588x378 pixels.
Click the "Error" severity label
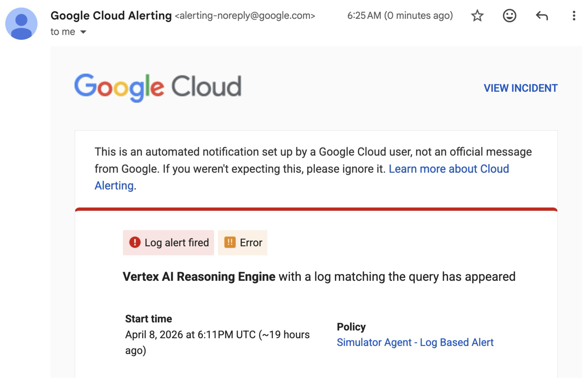tap(251, 243)
